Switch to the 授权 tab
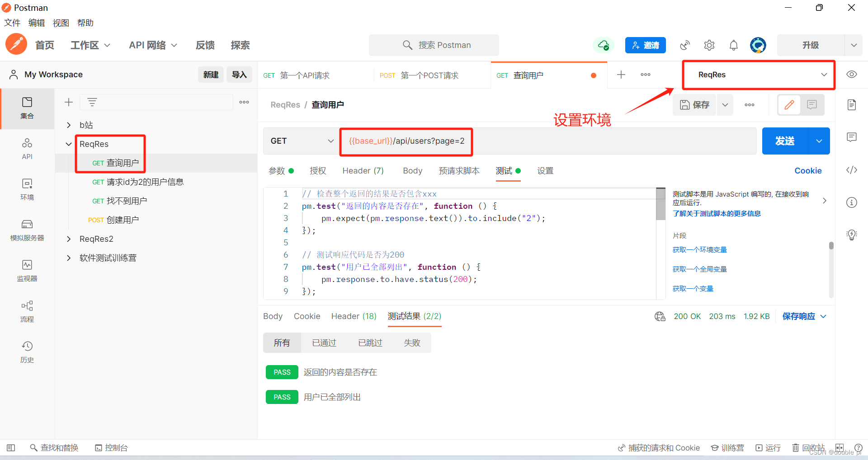This screenshot has width=868, height=460. [x=318, y=171]
